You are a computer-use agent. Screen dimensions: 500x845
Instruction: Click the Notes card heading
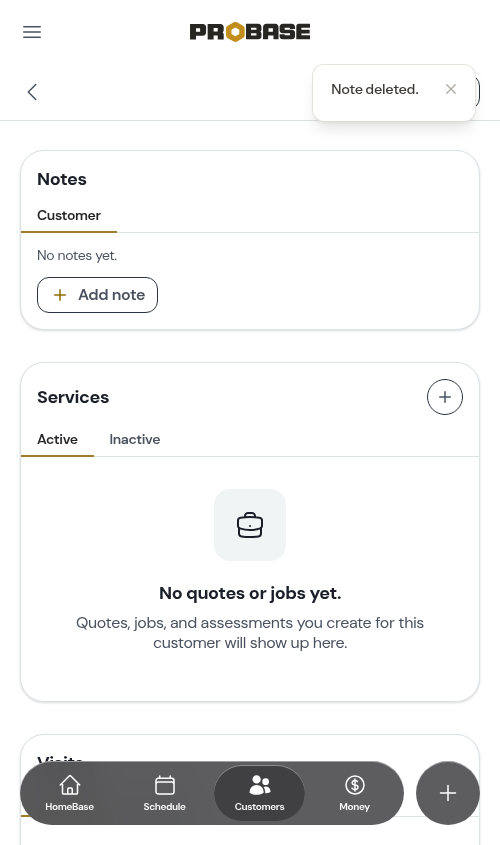(x=62, y=179)
